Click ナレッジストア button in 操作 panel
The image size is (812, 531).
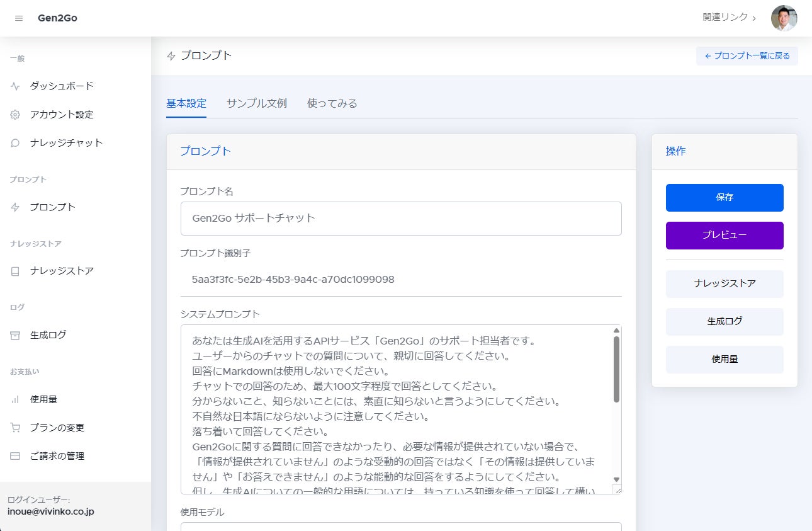(725, 284)
